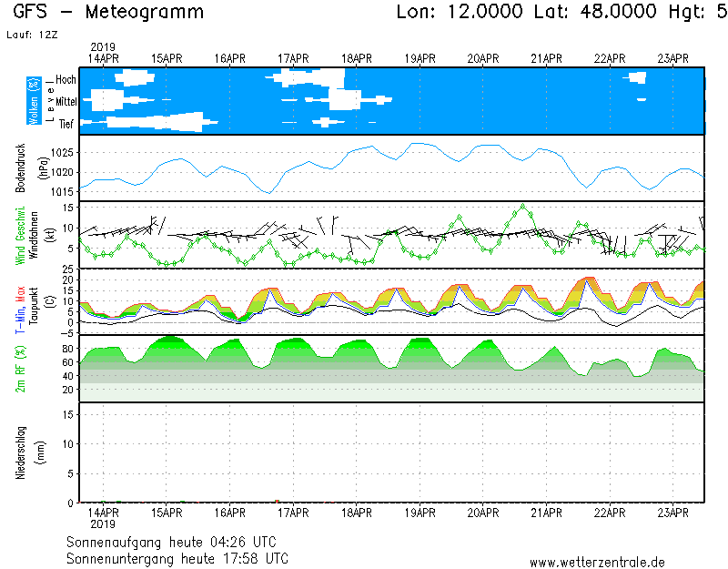Click the bottom axis date '21APR'

[547, 513]
